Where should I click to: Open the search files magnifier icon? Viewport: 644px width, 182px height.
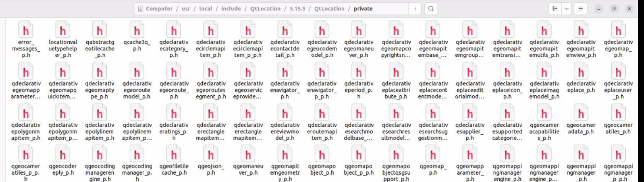pyautogui.click(x=431, y=9)
